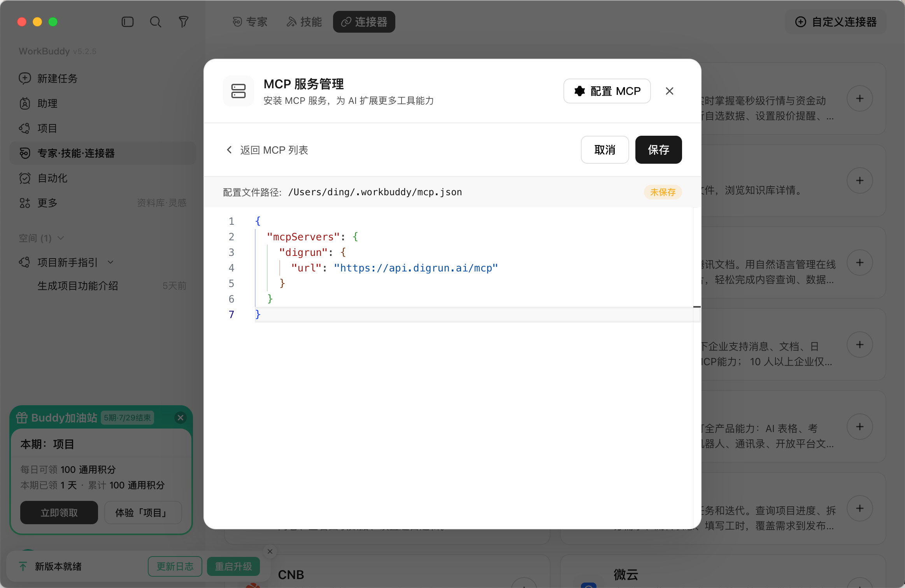This screenshot has height=588, width=905.
Task: Open 项目 in the sidebar
Action: coord(103,128)
